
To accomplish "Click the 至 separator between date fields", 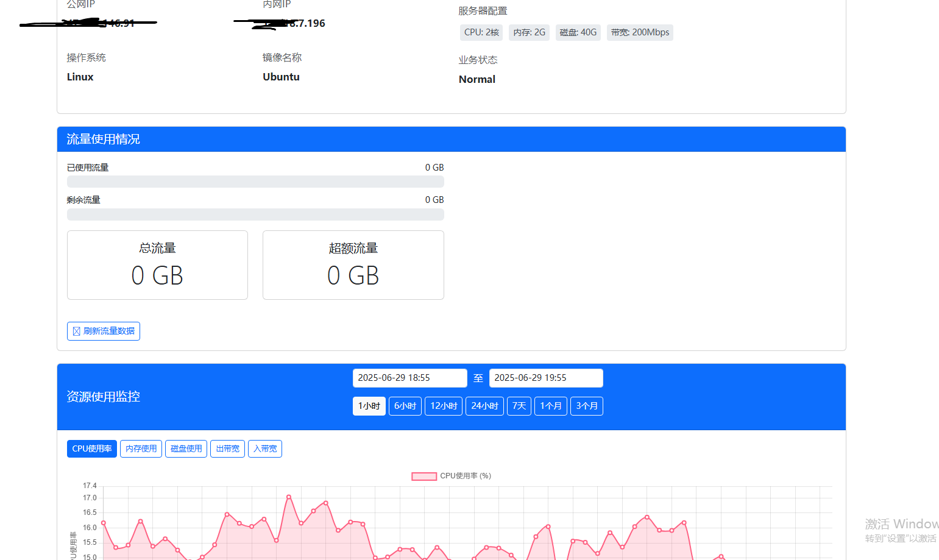I will (x=478, y=378).
